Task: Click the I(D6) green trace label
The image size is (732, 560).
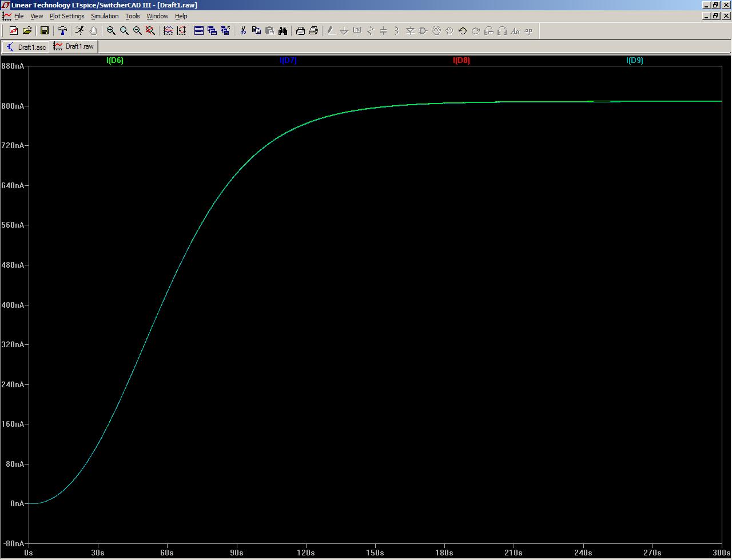Action: 115,61
